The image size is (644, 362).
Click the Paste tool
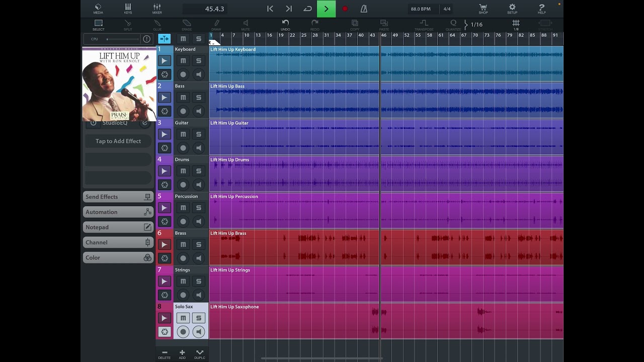[x=384, y=25]
